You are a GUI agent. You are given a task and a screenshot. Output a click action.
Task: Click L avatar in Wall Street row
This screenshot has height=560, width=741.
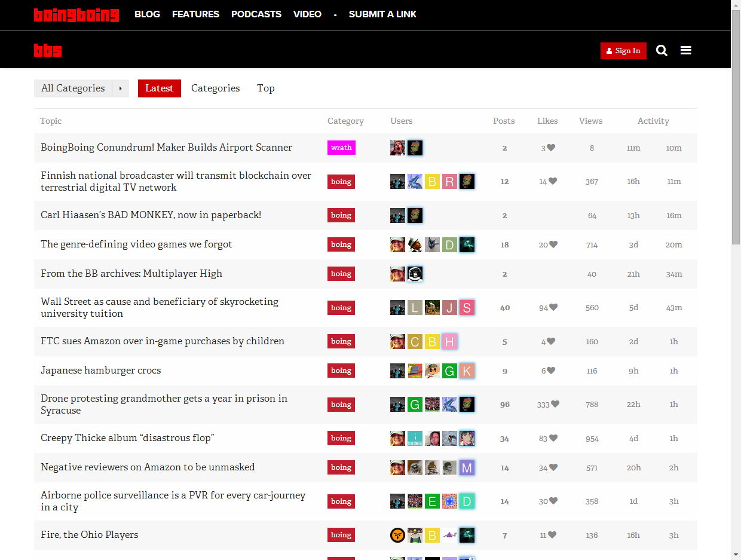pyautogui.click(x=415, y=308)
